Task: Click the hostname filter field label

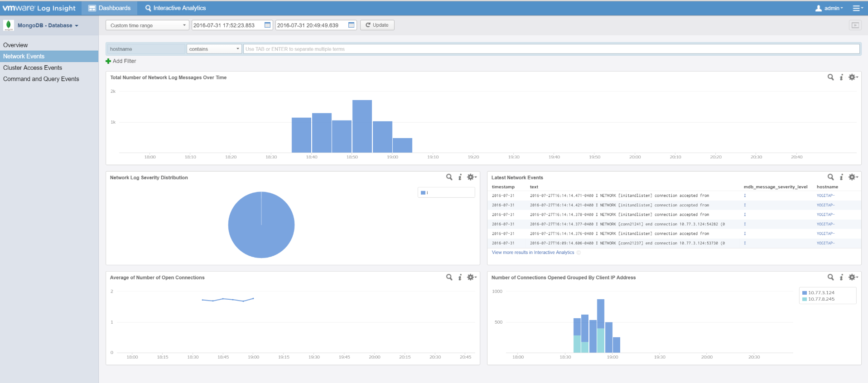Action: point(145,49)
